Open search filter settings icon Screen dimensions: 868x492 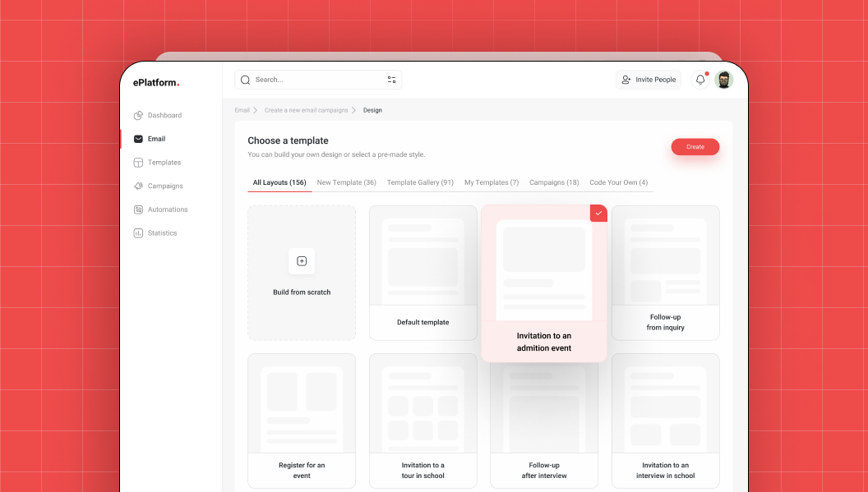[x=391, y=80]
